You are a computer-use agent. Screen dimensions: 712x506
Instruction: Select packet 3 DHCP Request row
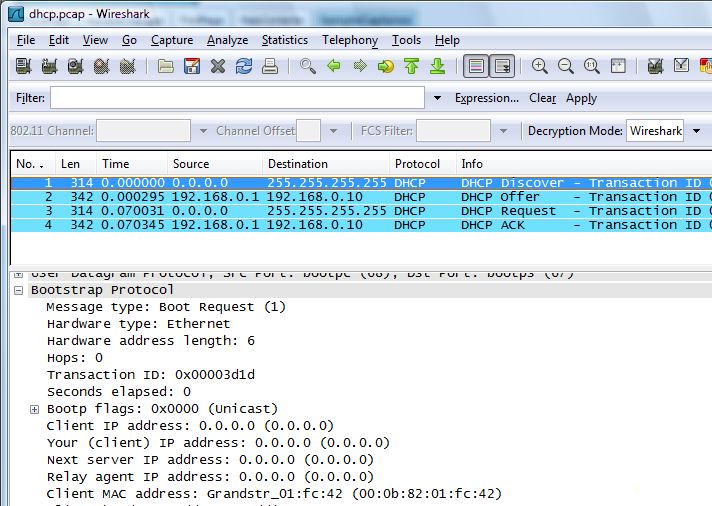pyautogui.click(x=361, y=211)
